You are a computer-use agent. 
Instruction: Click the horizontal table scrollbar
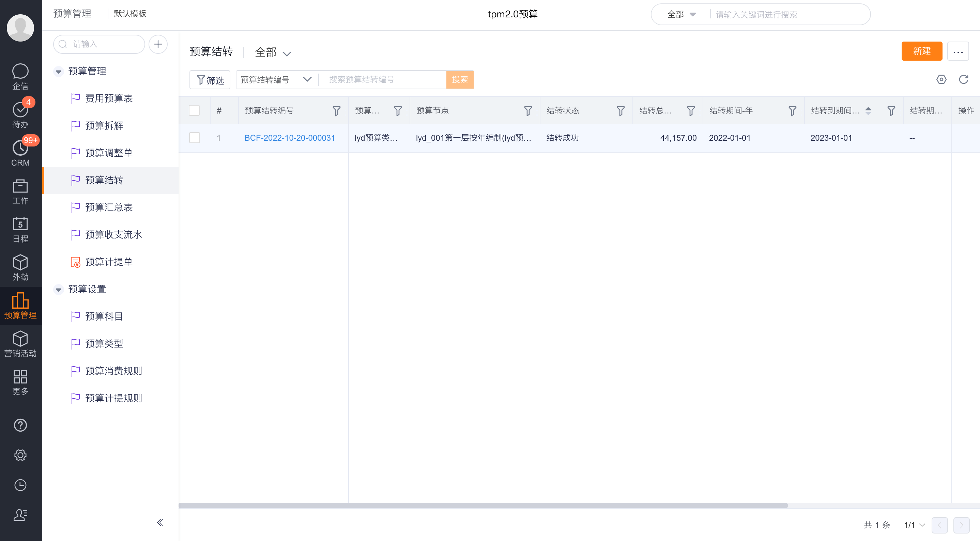483,506
